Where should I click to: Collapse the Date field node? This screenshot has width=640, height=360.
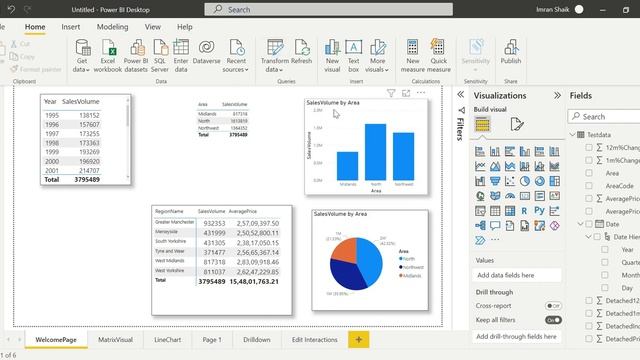580,224
